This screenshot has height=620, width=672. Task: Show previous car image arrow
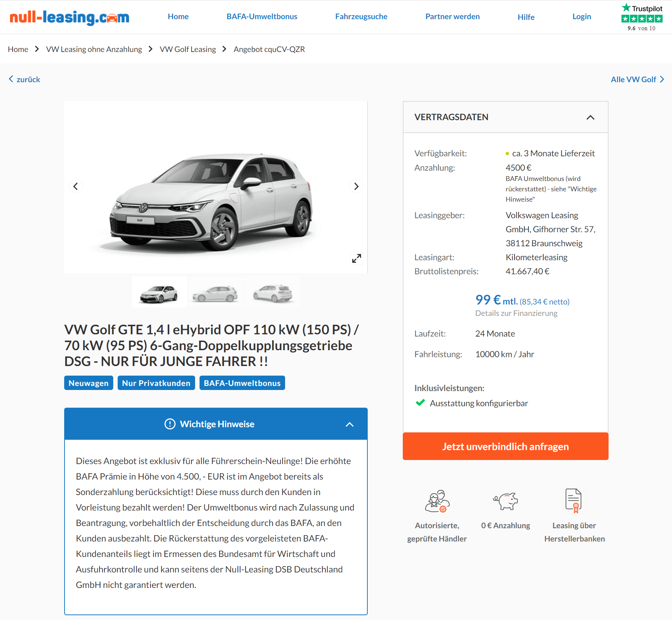pyautogui.click(x=76, y=186)
